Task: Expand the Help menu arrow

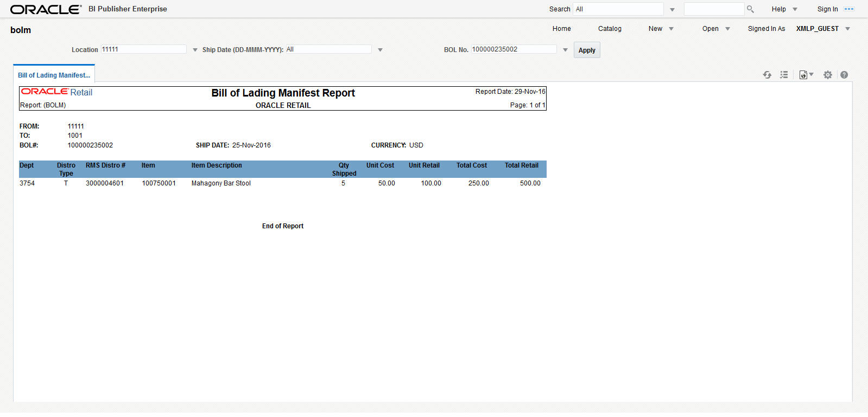Action: point(795,9)
